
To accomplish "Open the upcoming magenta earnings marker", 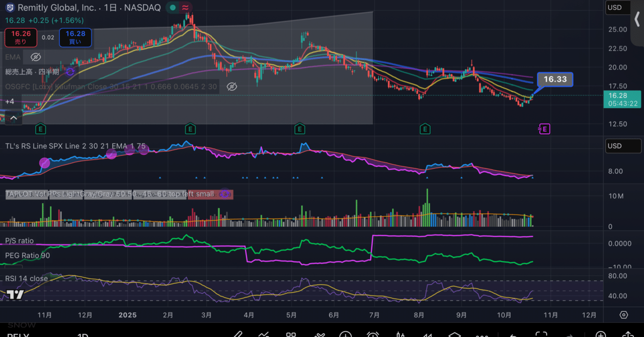I will 544,129.
